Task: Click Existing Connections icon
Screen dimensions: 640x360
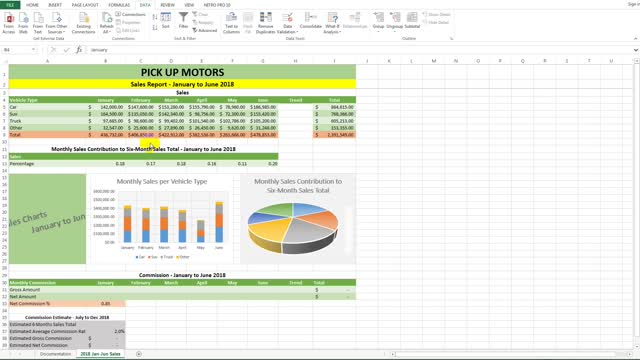Action: [x=83, y=22]
